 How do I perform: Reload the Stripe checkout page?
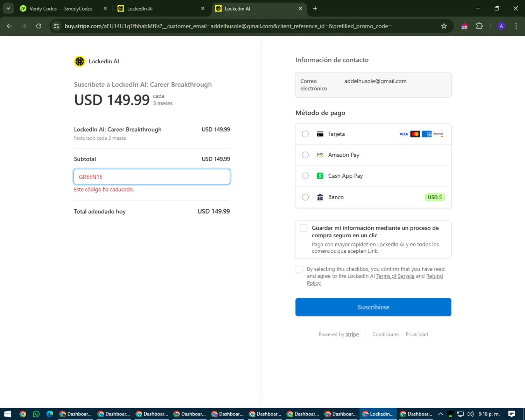click(x=39, y=26)
